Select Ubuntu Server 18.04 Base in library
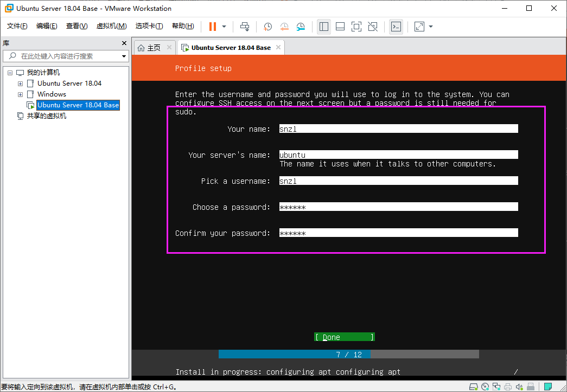This screenshot has width=567, height=392. [x=78, y=105]
